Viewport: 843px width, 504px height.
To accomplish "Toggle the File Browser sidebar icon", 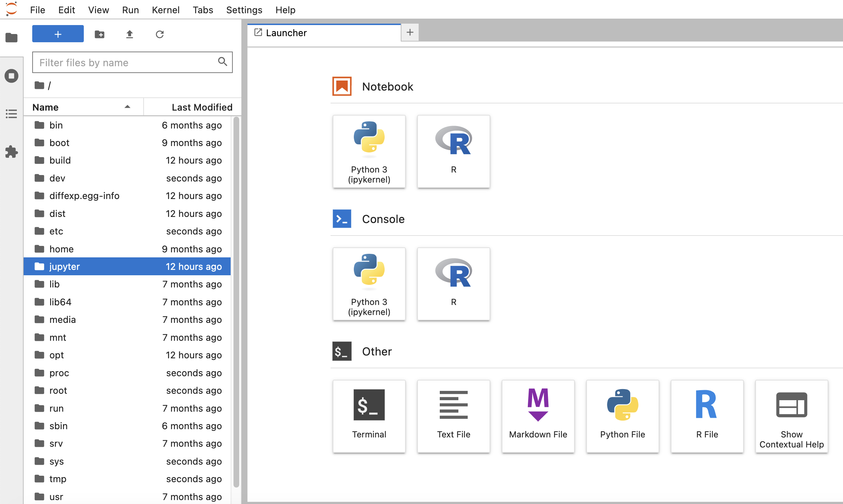I will (x=11, y=37).
